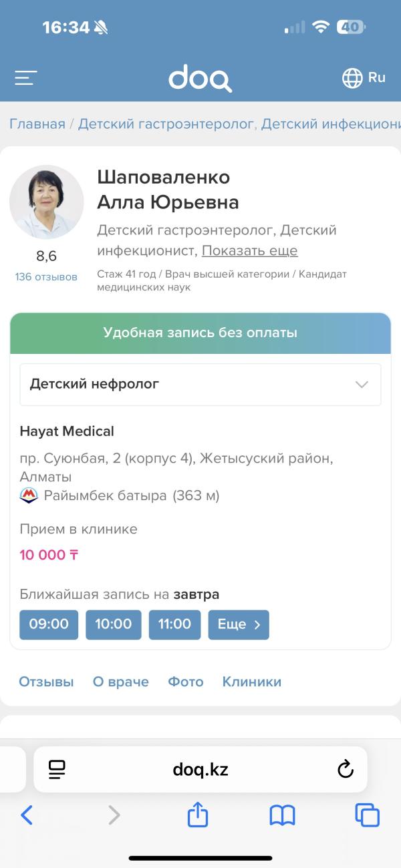Tap the doq.kz address field
This screenshot has height=868, width=401.
pos(200,770)
